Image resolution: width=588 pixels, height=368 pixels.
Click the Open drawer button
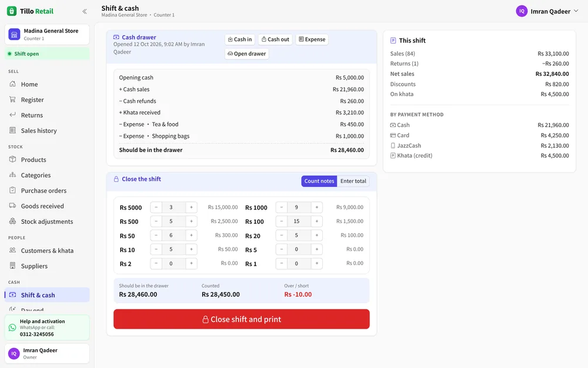(247, 54)
